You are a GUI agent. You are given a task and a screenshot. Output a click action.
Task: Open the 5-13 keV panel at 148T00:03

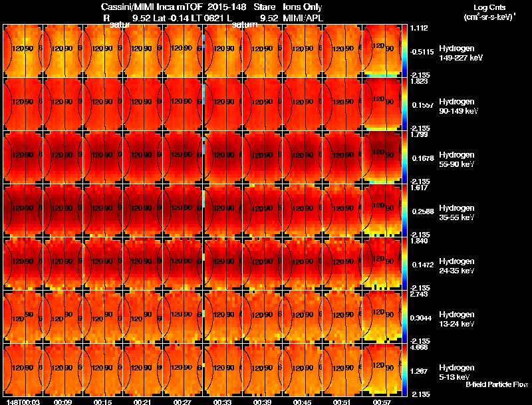(x=23, y=370)
